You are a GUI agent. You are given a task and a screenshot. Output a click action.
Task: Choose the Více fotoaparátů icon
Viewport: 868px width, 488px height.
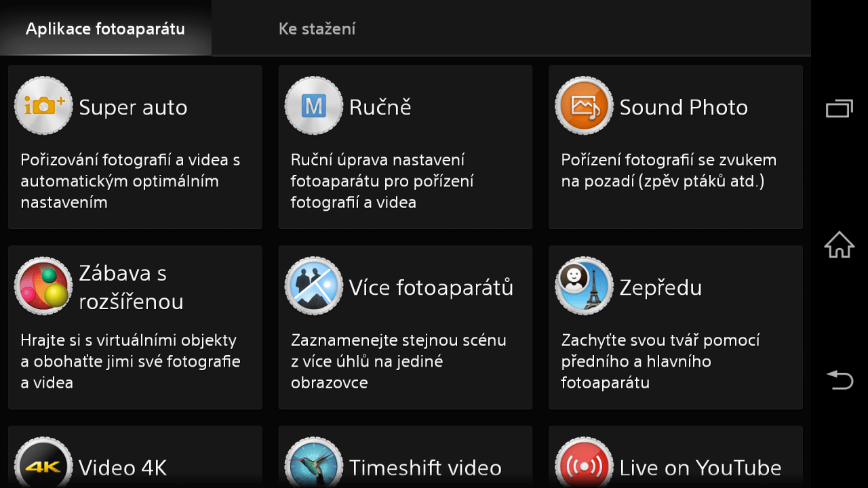pos(313,285)
